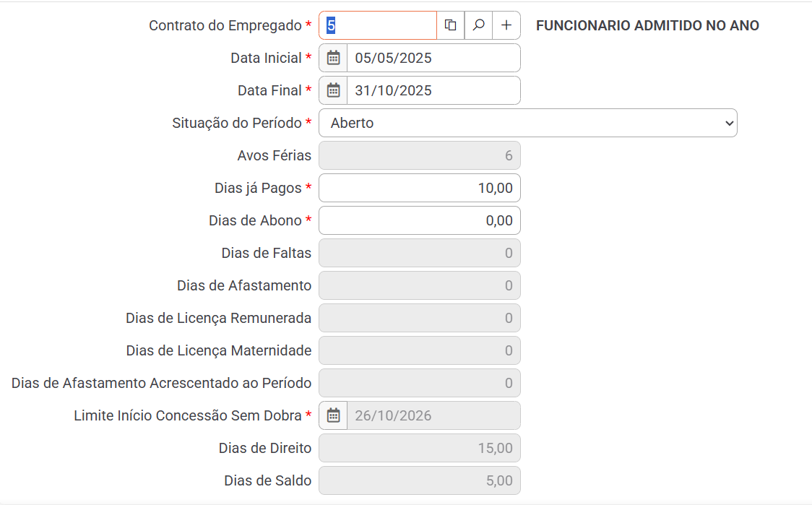Focus the Dias já Pagos field
The image size is (812, 505).
[419, 188]
